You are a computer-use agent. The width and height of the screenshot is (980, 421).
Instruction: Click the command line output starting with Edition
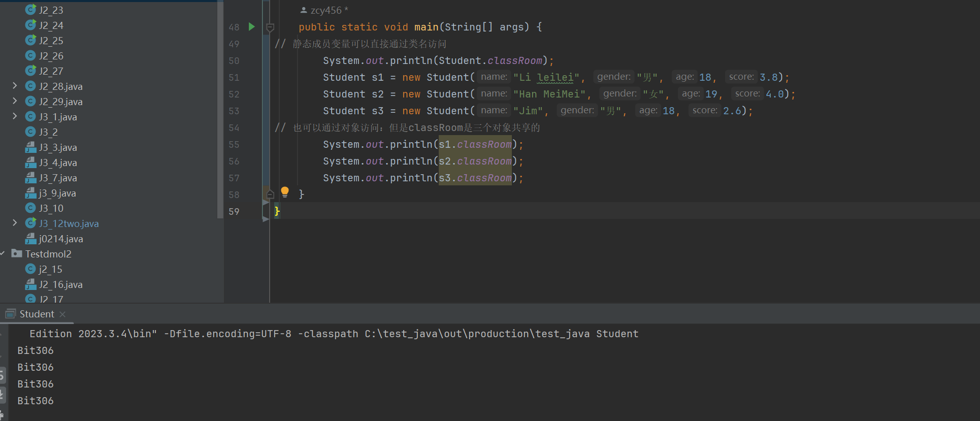(334, 334)
